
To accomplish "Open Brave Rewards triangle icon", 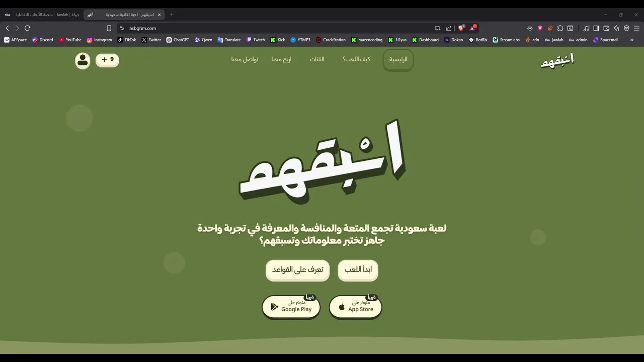I will 472,28.
